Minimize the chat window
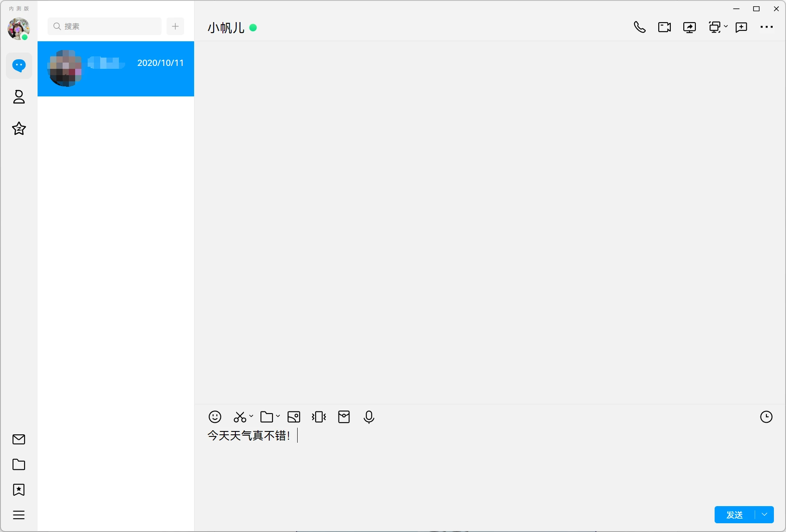 pos(736,9)
